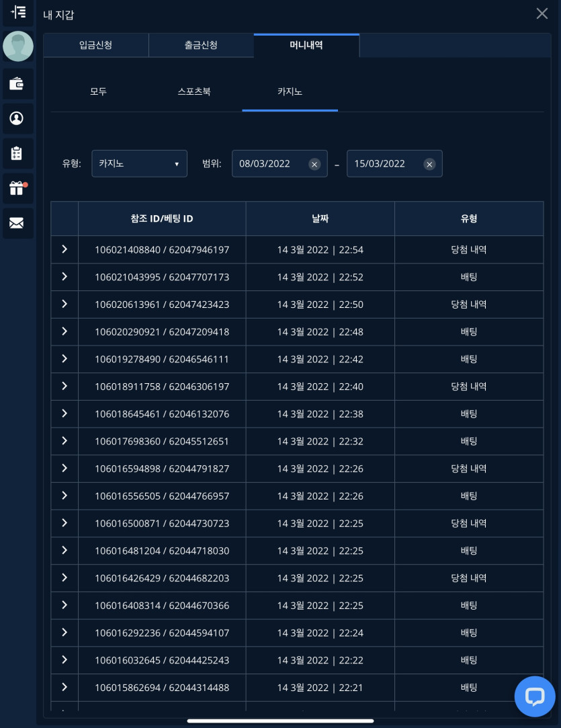Viewport: 561px width, 728px height.
Task: Select date cell 14 3월 2022 | 22:40
Action: (x=320, y=387)
